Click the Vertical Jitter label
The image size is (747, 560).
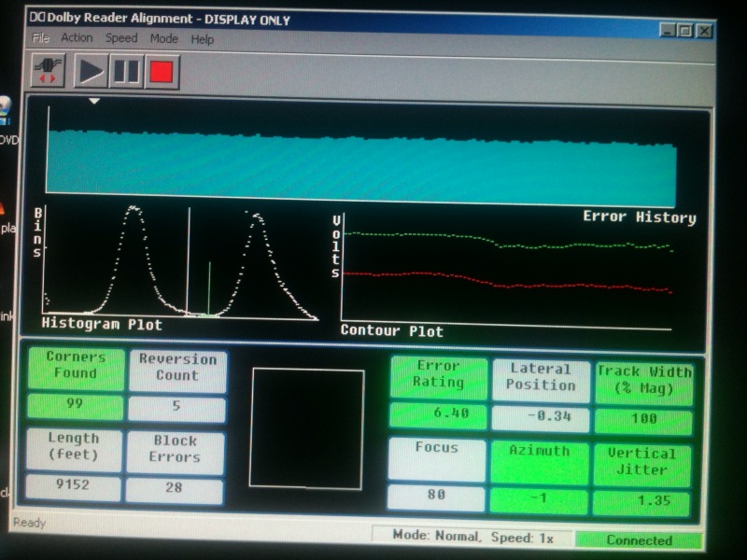pos(643,462)
